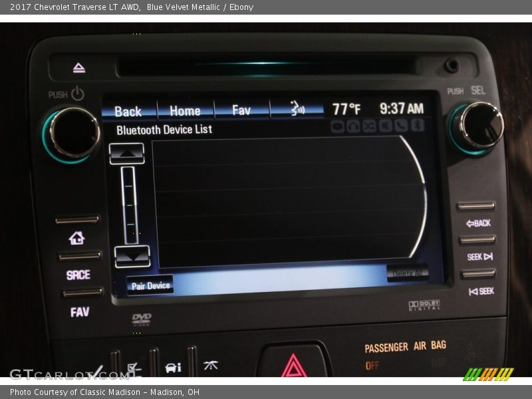Tap the Home tab on screen
The width and height of the screenshot is (532, 399).
tap(185, 110)
